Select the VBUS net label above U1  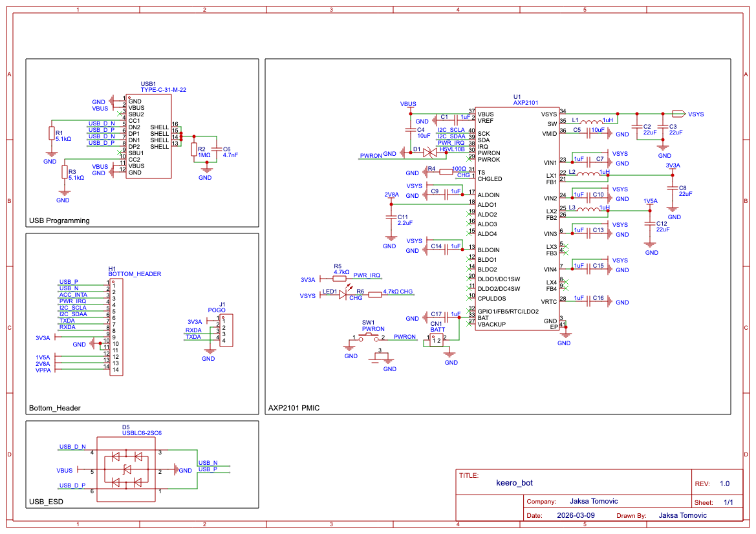(x=408, y=103)
